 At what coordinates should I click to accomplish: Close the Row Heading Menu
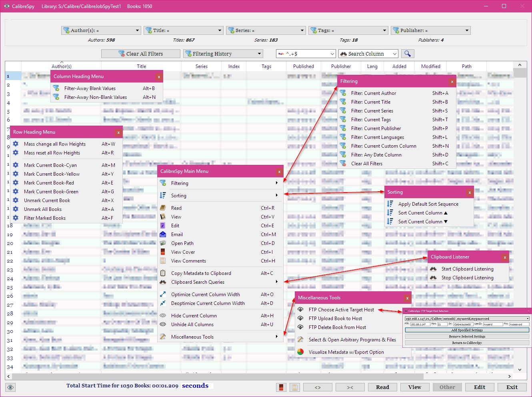(118, 132)
